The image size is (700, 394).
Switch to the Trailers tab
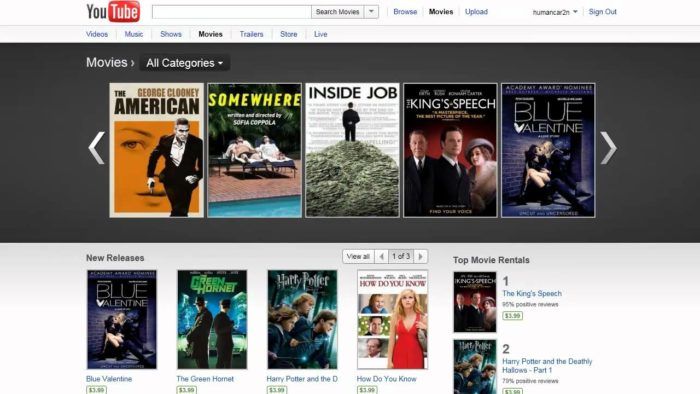coord(251,34)
